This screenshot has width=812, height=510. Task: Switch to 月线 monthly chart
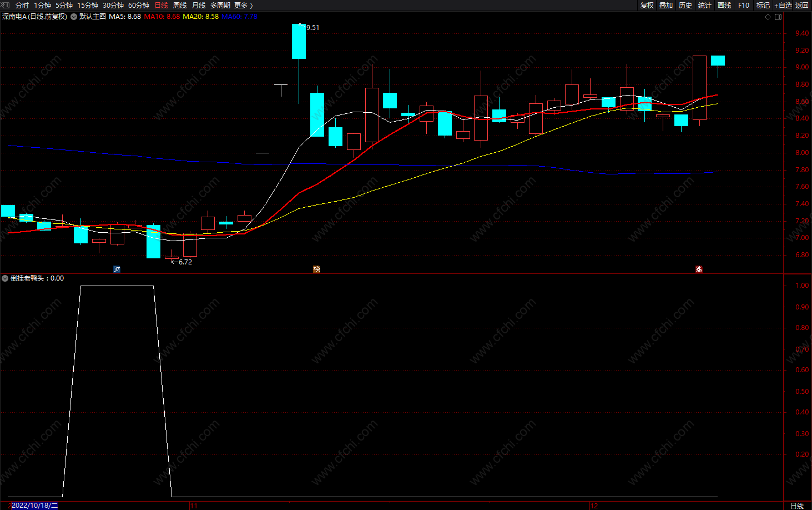199,5
